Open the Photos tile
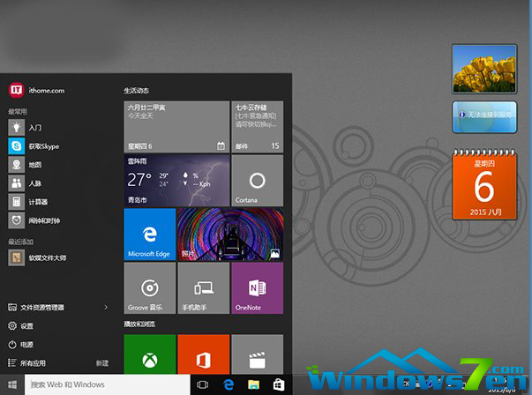 pos(230,235)
